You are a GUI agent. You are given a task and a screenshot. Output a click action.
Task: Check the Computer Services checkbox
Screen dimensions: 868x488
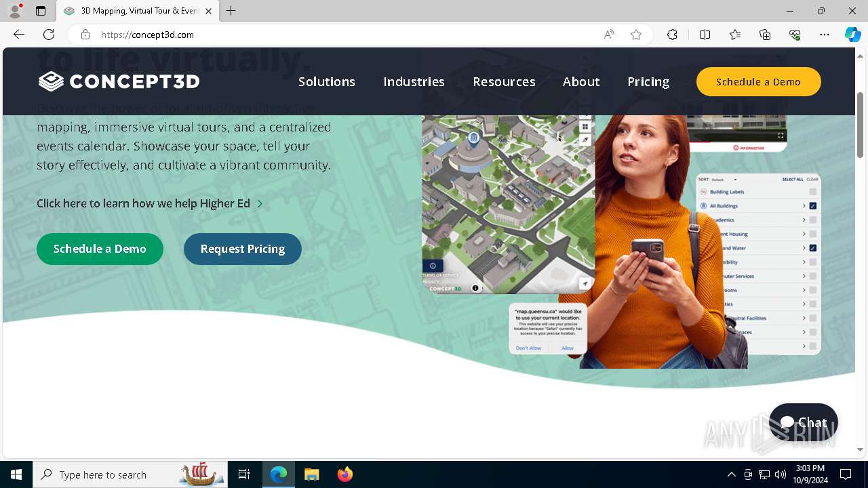point(812,276)
